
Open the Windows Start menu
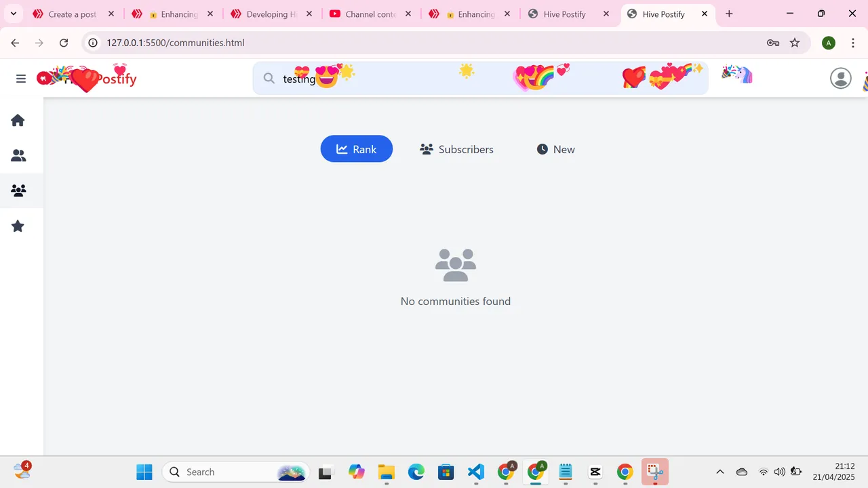[144, 472]
